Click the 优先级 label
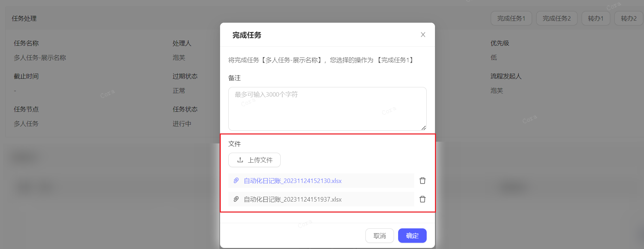Screen dimensions: 644x249 coord(500,43)
